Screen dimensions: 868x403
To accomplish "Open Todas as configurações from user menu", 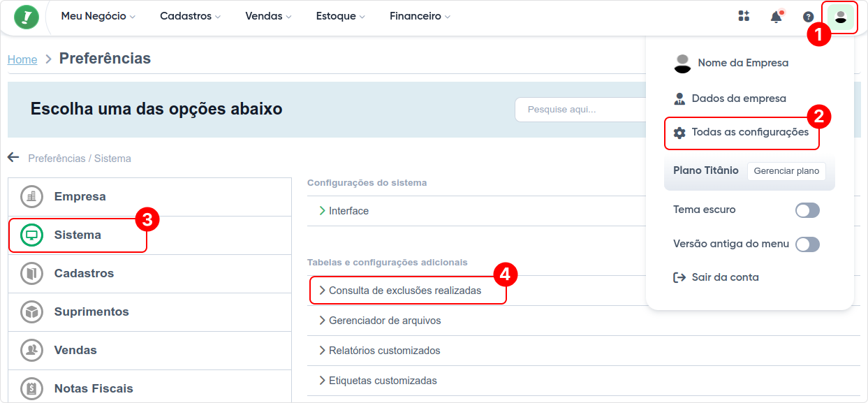I will click(741, 133).
